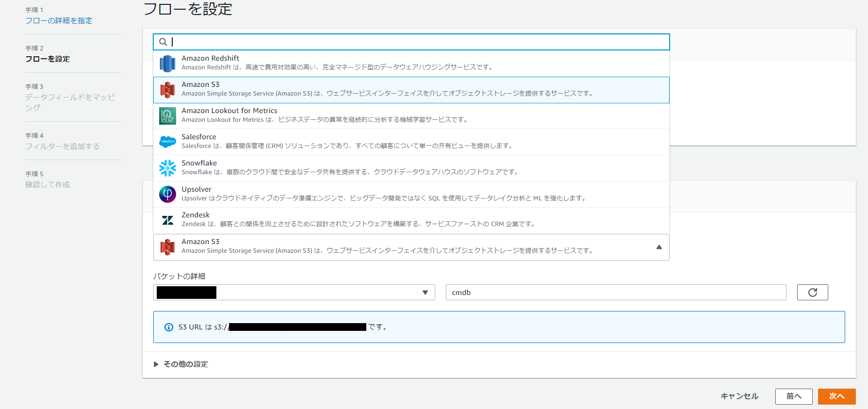Choose the Amazon Redshift option
The image size is (868, 409).
click(x=411, y=64)
